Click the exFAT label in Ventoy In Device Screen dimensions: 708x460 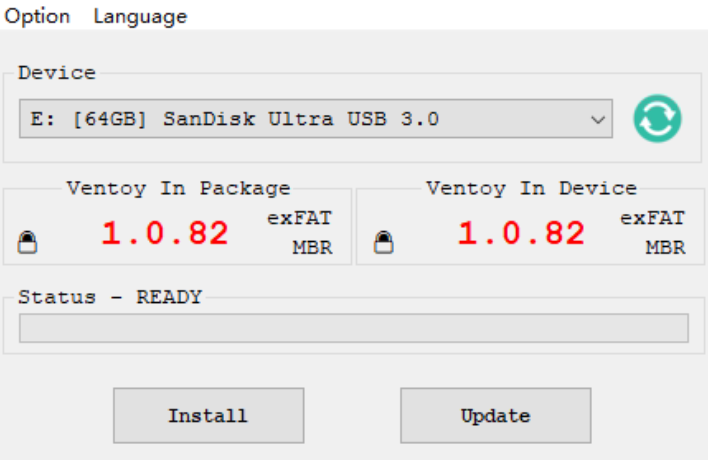click(x=652, y=218)
